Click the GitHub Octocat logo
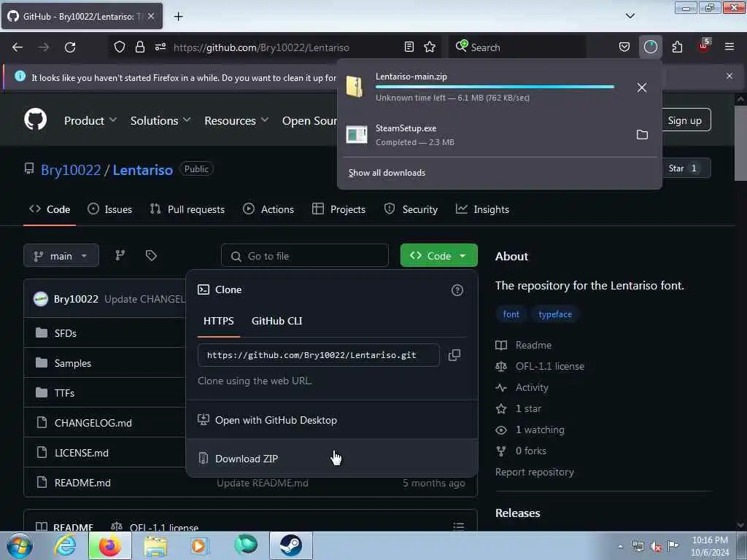Screen dimensions: 747x560 (36, 119)
